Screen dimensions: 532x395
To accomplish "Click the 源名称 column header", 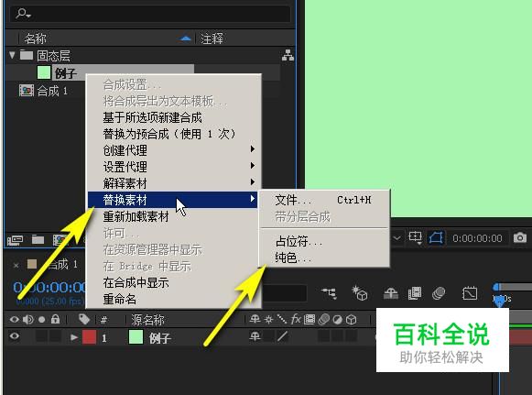I will pos(147,320).
